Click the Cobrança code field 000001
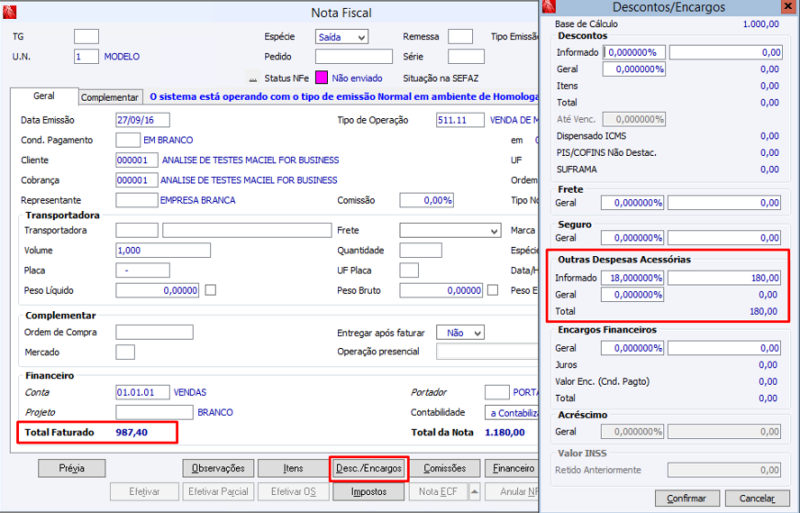Image resolution: width=800 pixels, height=513 pixels. pos(137,180)
